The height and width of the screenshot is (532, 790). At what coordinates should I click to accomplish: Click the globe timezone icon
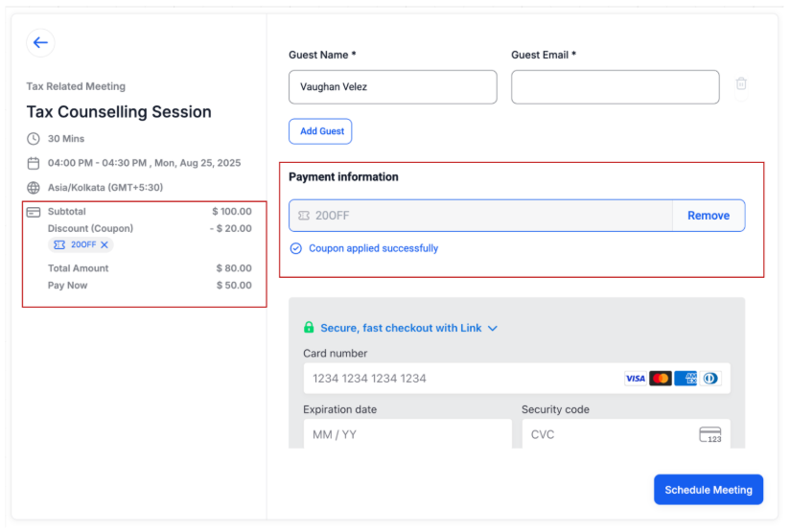pyautogui.click(x=34, y=189)
